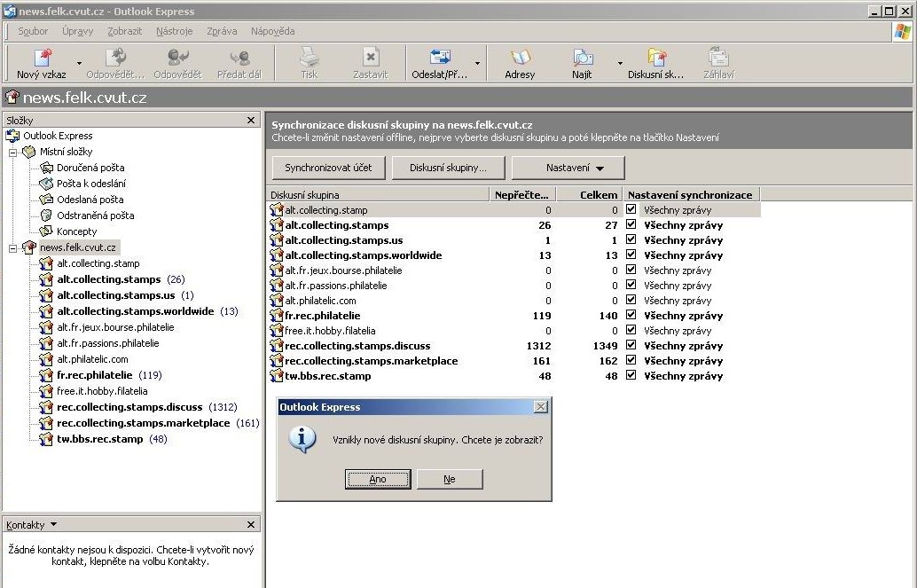Click Ano in the dialog
This screenshot has width=917, height=588.
tap(378, 479)
